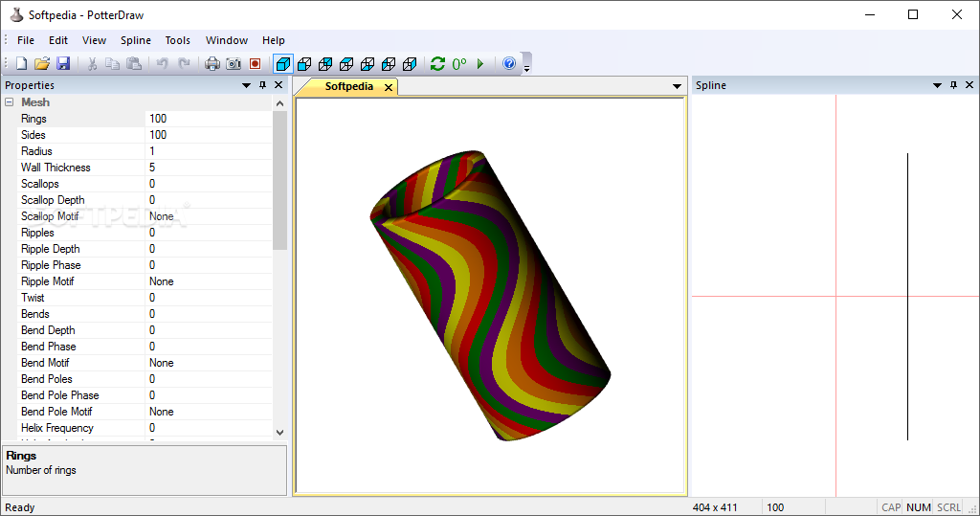980x516 pixels.
Task: Click the Properties list scrollbar thumb
Action: click(280, 180)
